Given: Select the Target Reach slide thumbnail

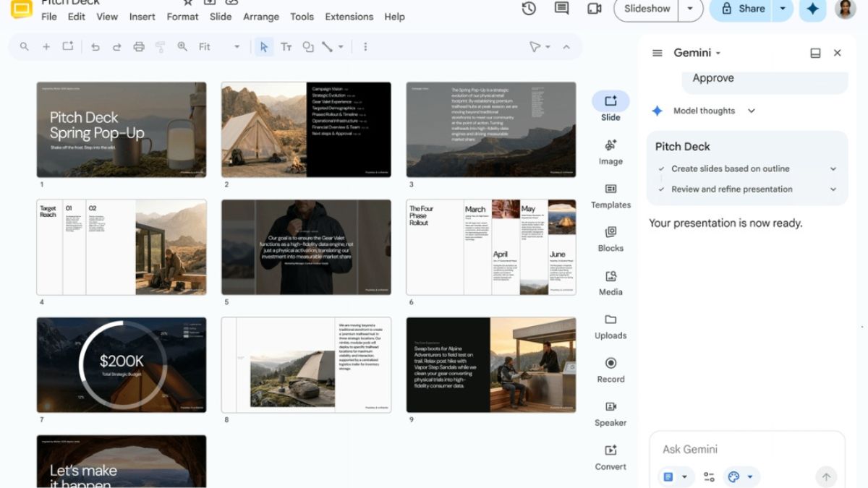Looking at the screenshot, I should coord(122,247).
